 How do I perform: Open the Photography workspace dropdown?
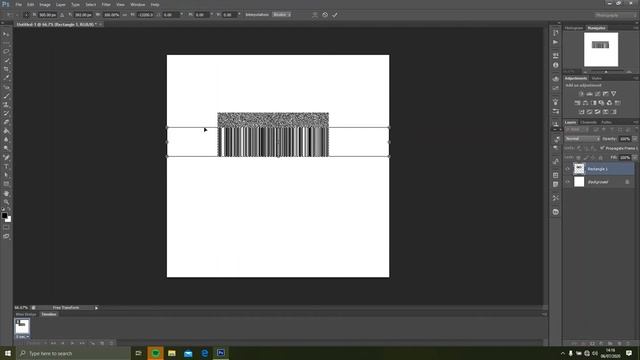coord(615,15)
